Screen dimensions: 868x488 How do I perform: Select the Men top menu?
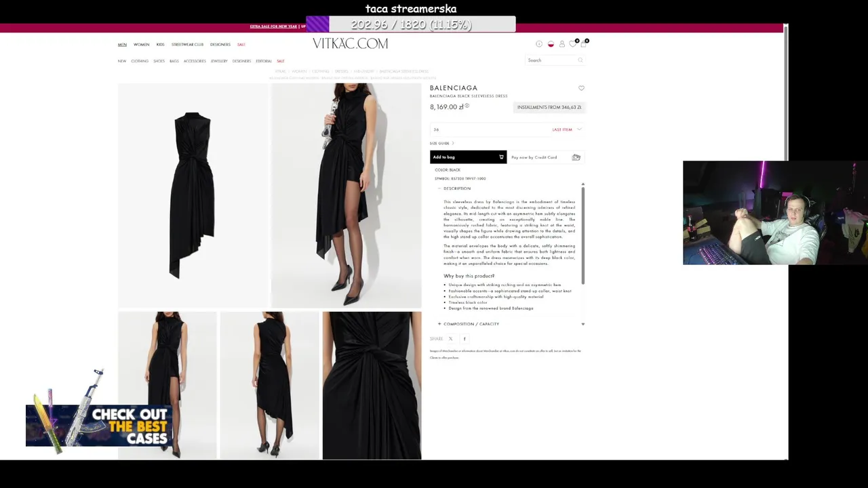(122, 45)
